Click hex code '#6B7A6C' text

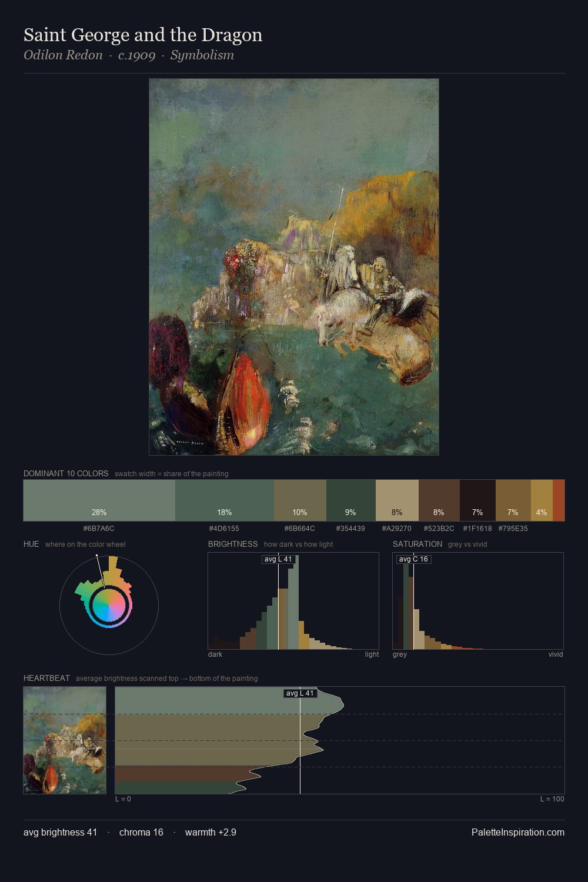click(99, 528)
